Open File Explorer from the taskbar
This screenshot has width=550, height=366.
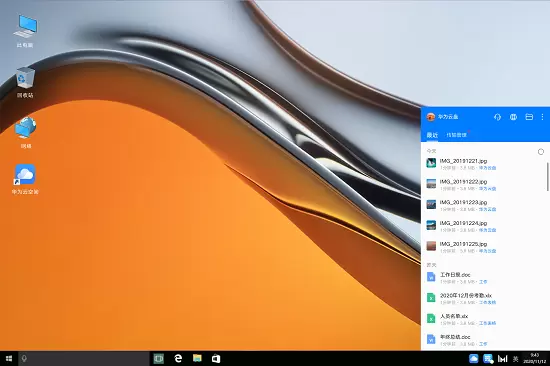(197, 358)
